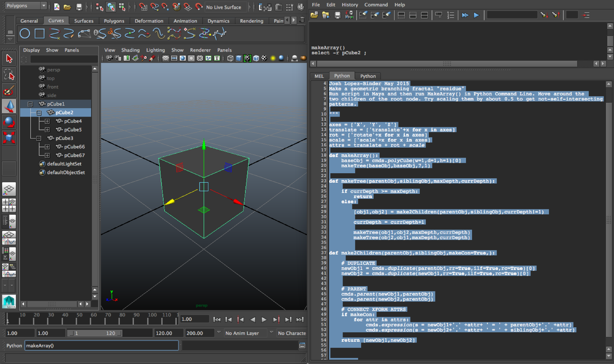Open the Shading viewport menu
This screenshot has width=614, height=364.
(130, 50)
